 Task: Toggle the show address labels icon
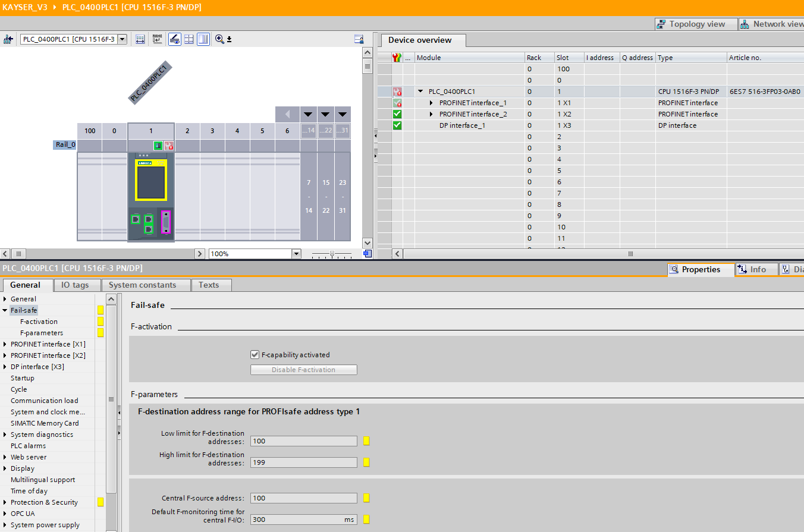pyautogui.click(x=140, y=39)
